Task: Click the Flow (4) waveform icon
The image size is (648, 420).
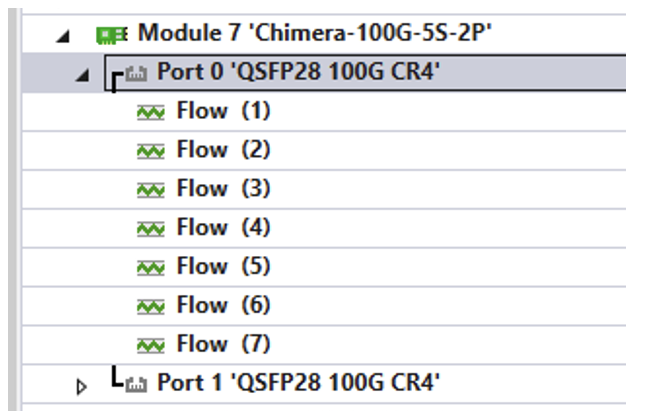Action: coord(150,229)
